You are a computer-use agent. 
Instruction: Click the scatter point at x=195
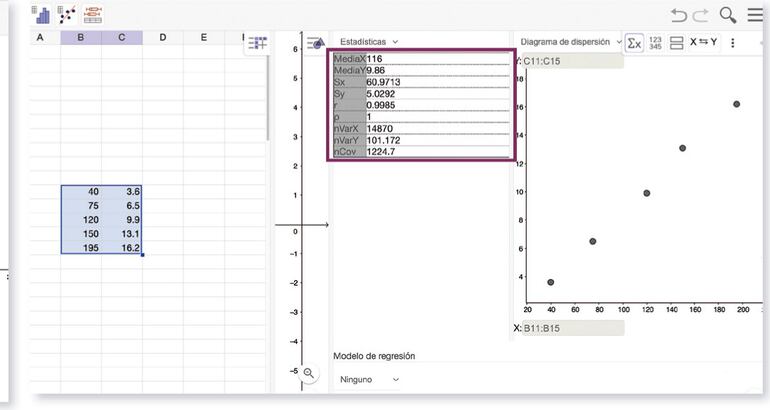click(736, 104)
